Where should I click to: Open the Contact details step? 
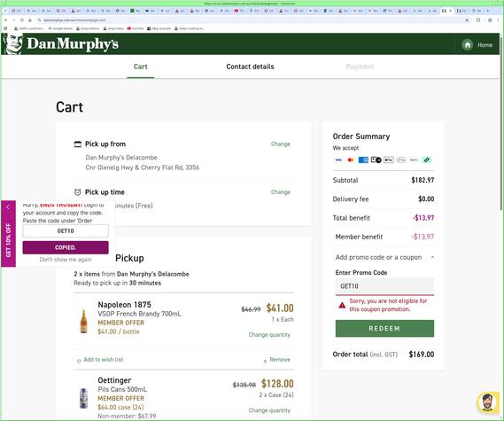click(250, 66)
